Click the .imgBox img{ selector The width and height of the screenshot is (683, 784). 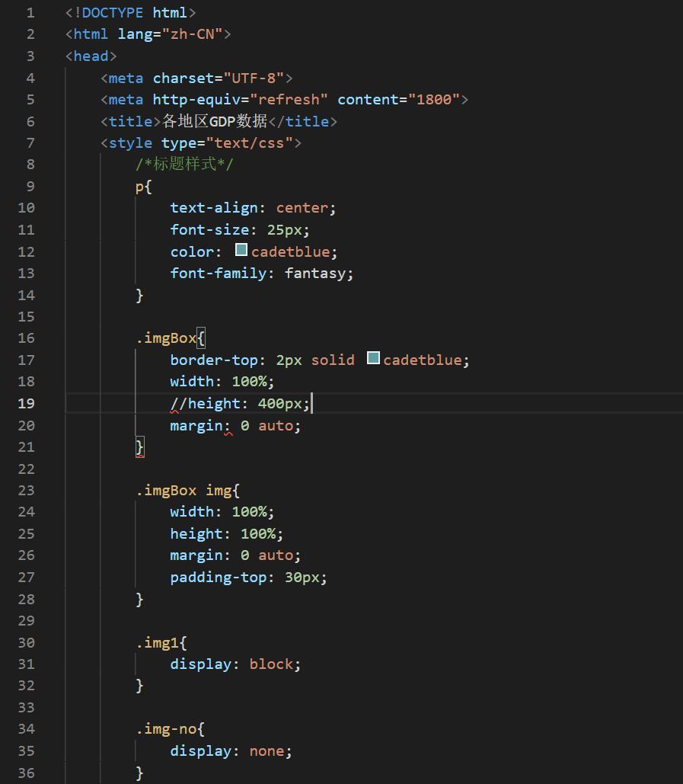point(188,491)
